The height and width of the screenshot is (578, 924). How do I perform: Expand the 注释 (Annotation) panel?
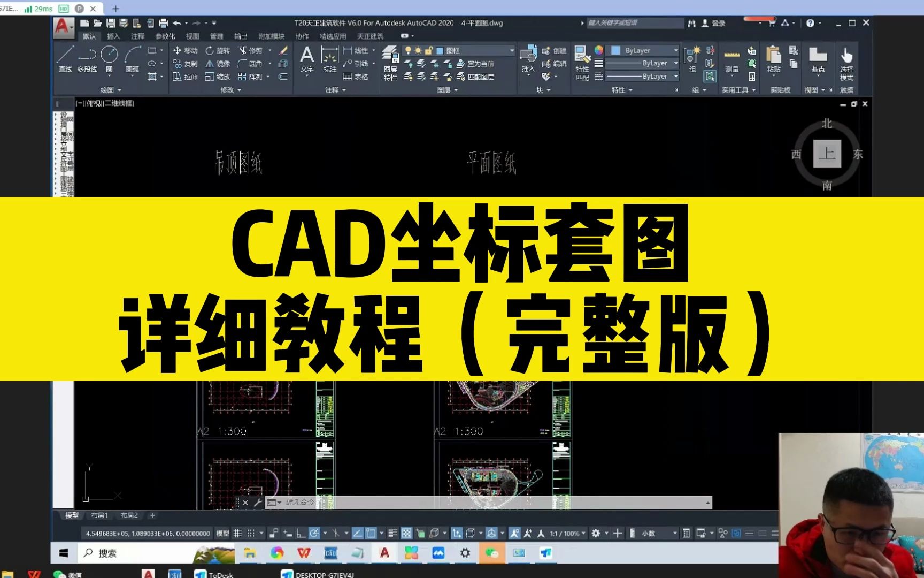[336, 90]
